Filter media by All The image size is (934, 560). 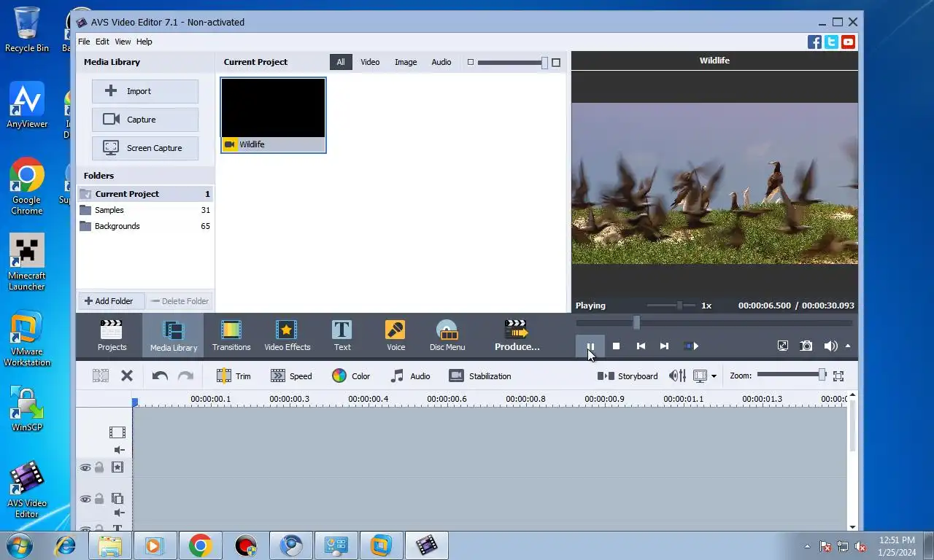341,62
